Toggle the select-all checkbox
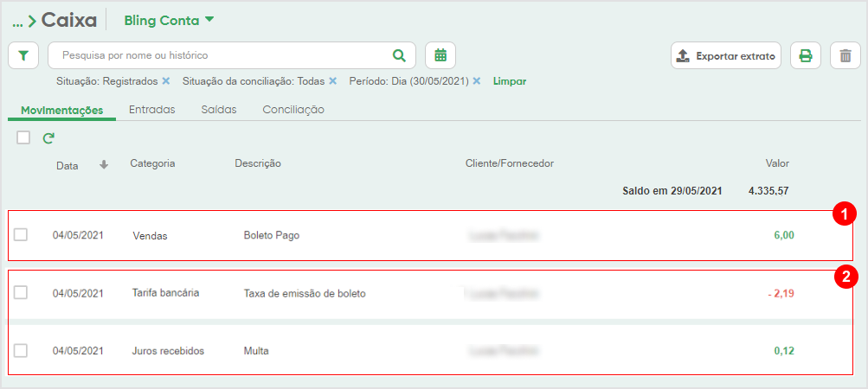The height and width of the screenshot is (389, 868). (23, 137)
